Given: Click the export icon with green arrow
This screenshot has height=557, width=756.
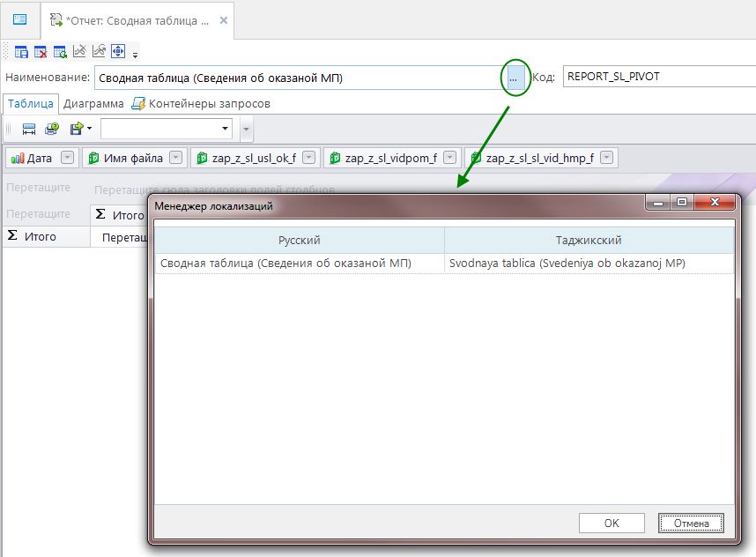Looking at the screenshot, I should coord(77,129).
